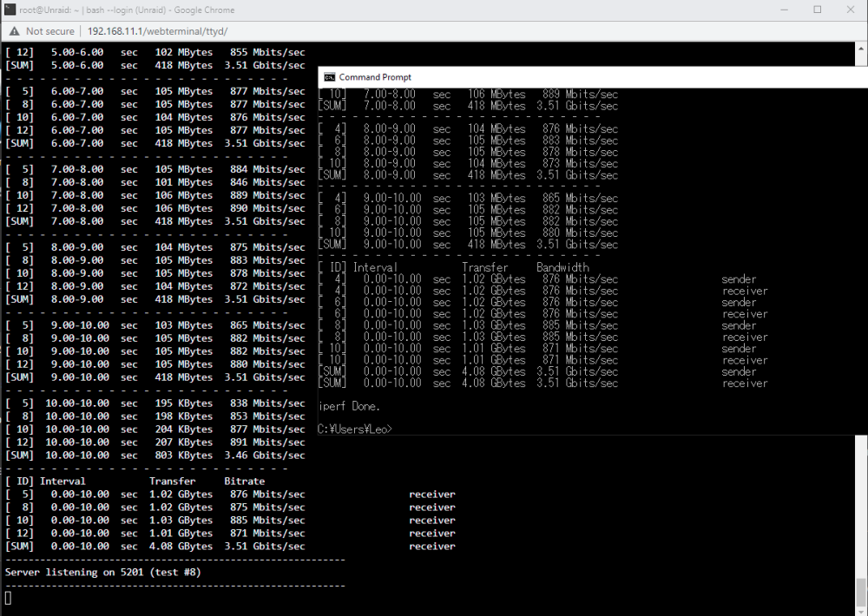This screenshot has width=868, height=616.
Task: Click the C:\Users\Leo> prompt
Action: pyautogui.click(x=355, y=429)
